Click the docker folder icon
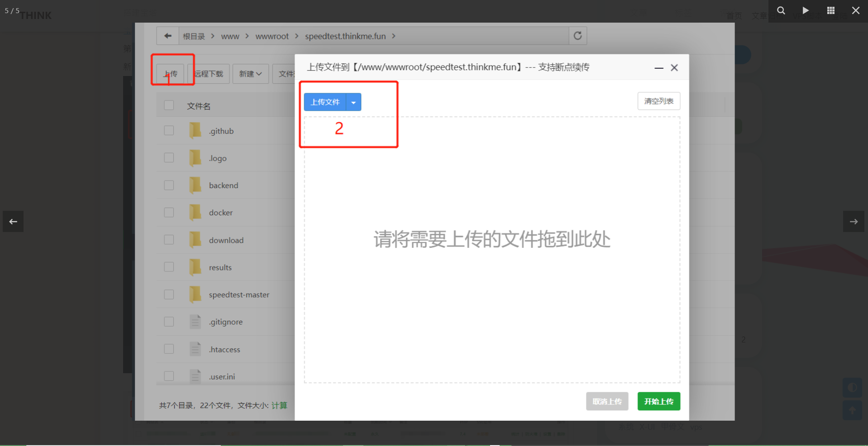This screenshot has height=446, width=868. [195, 213]
